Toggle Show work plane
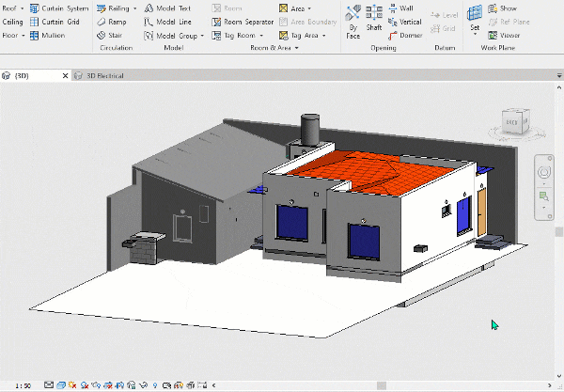The image size is (564, 392). pyautogui.click(x=503, y=8)
